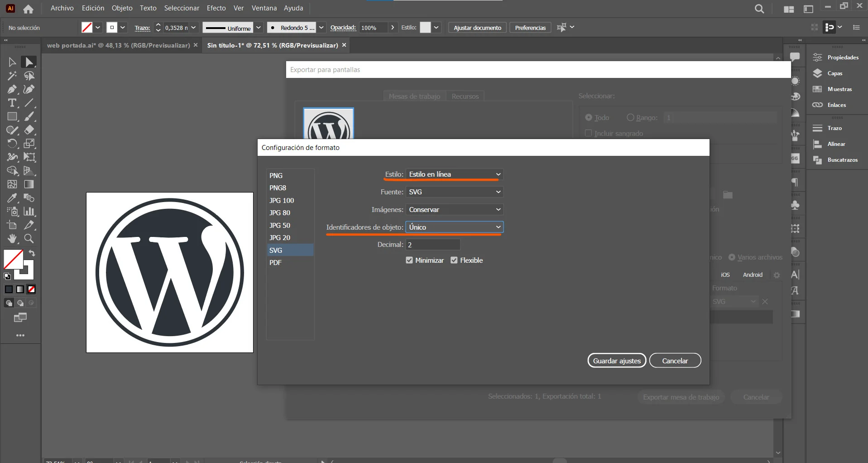Select the JPG 100 format entry
The height and width of the screenshot is (463, 868).
290,200
